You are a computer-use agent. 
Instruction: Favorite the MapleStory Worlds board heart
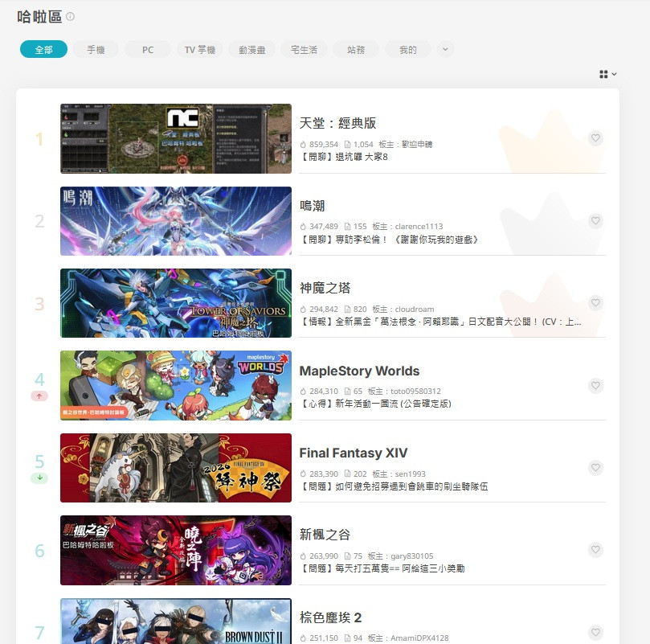point(595,386)
